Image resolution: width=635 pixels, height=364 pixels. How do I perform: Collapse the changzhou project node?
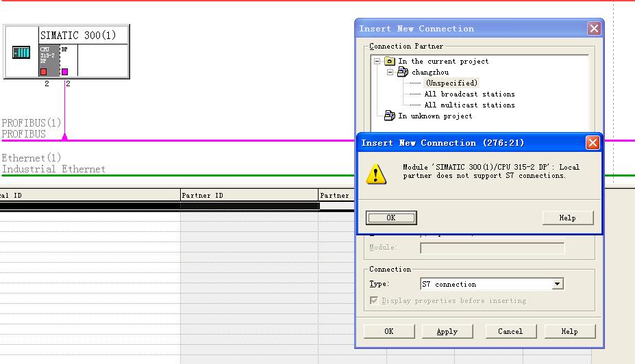pos(390,72)
